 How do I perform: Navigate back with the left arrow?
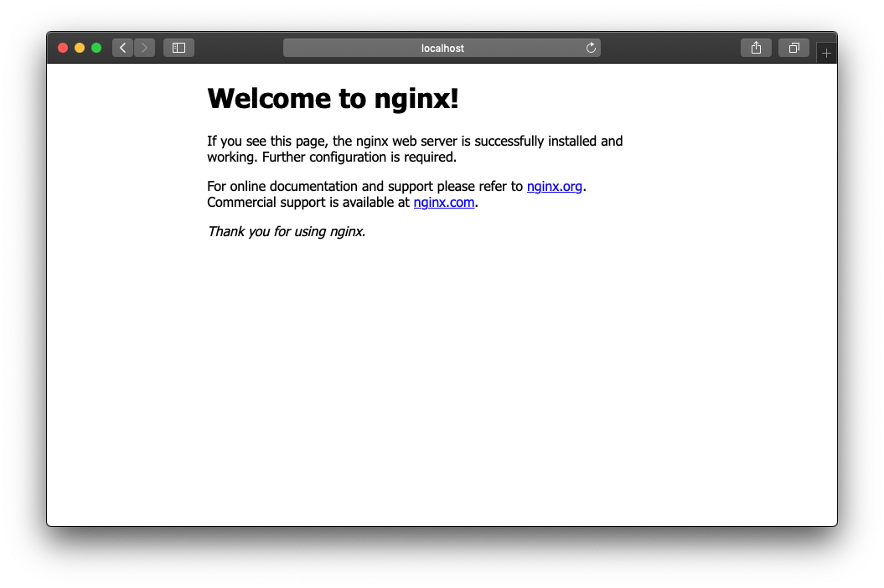[122, 48]
